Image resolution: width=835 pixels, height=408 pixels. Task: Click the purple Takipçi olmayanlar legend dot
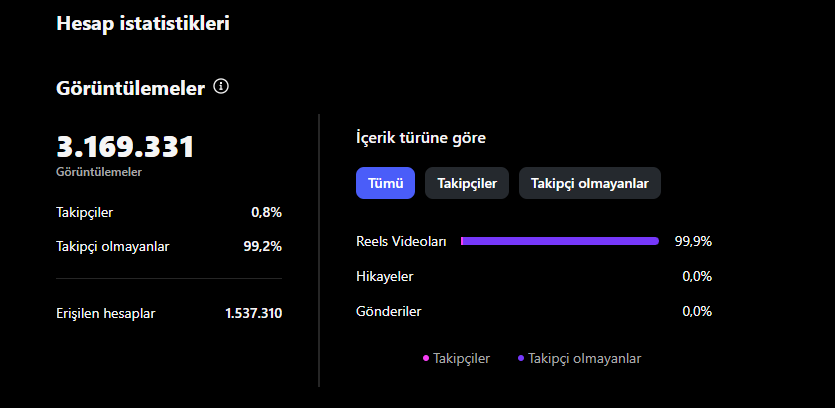coord(521,358)
